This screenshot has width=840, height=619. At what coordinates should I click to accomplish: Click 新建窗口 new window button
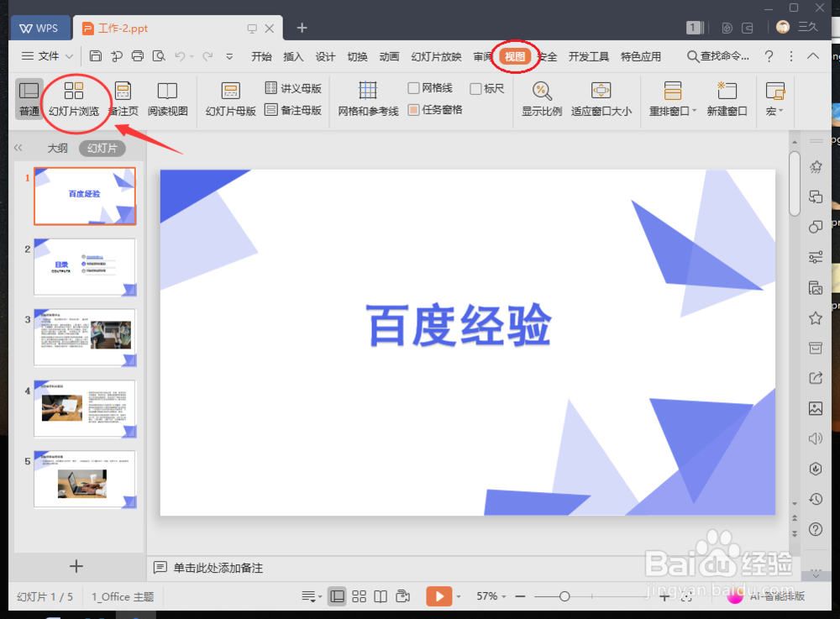click(727, 99)
